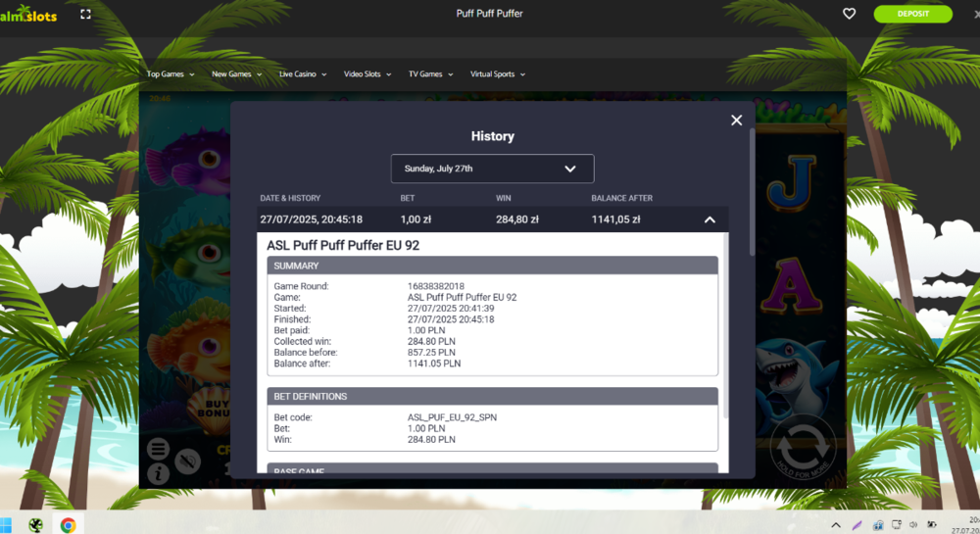Open Video Slots menu
Image resolution: width=980 pixels, height=534 pixels.
coord(367,74)
